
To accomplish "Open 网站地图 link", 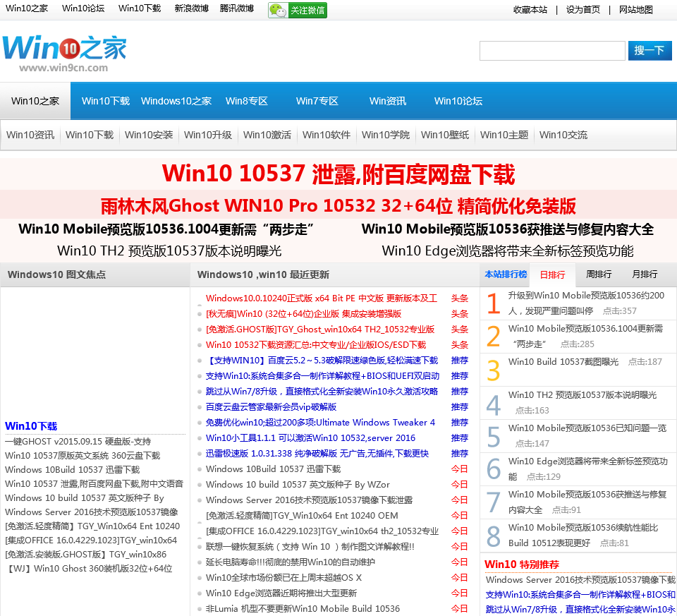I will coord(635,9).
